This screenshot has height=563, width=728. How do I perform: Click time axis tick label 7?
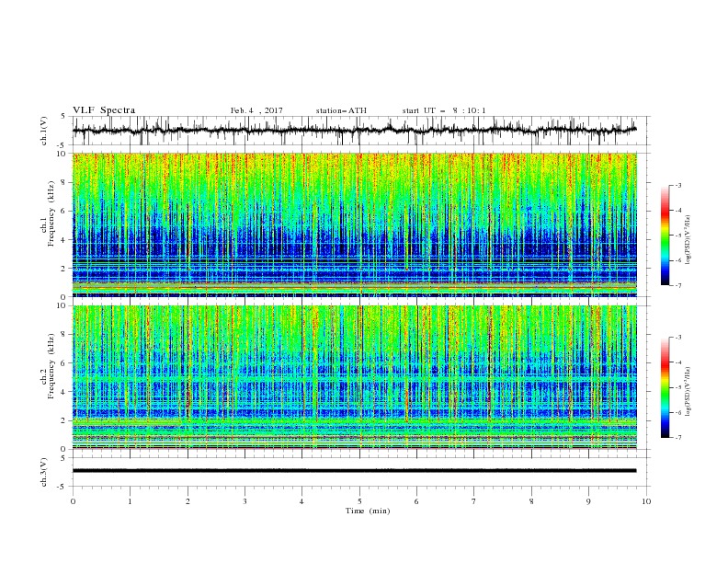pyautogui.click(x=474, y=501)
